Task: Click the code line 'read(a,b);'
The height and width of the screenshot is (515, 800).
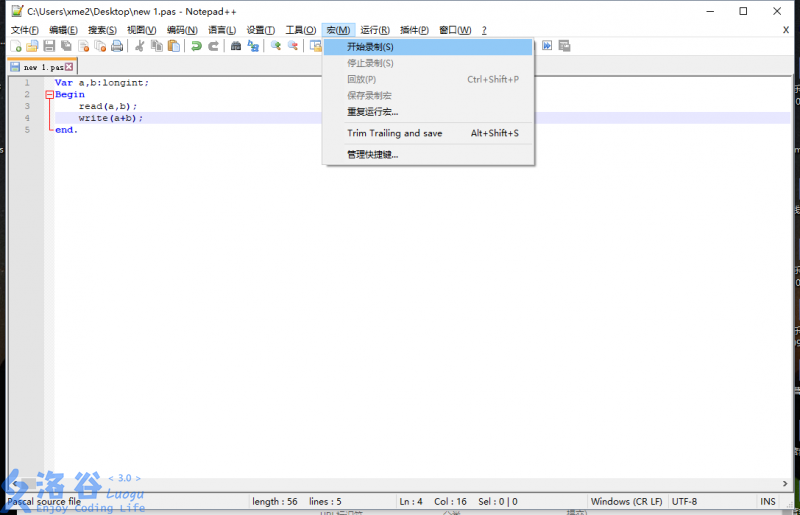Action: (x=108, y=106)
